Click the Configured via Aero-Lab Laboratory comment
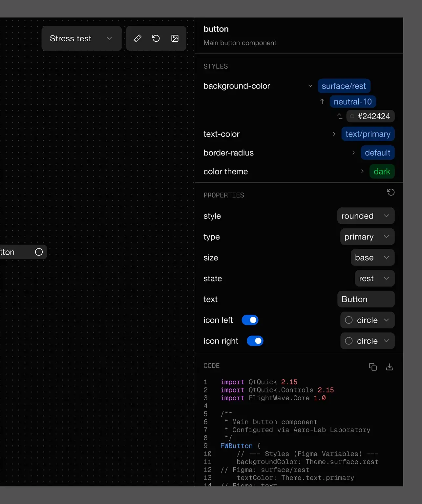Viewport: 422px width, 504px height. point(297,430)
